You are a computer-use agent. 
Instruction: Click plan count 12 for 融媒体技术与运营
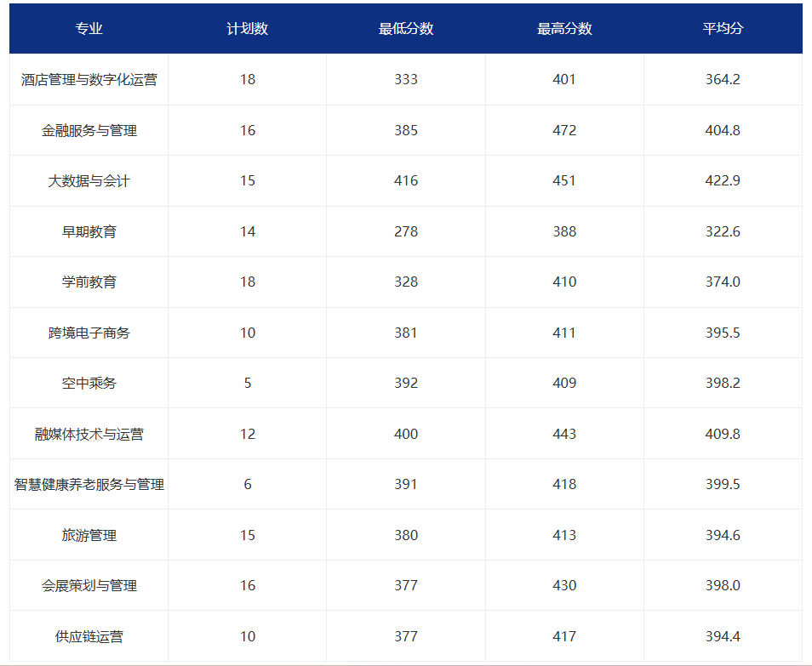247,434
